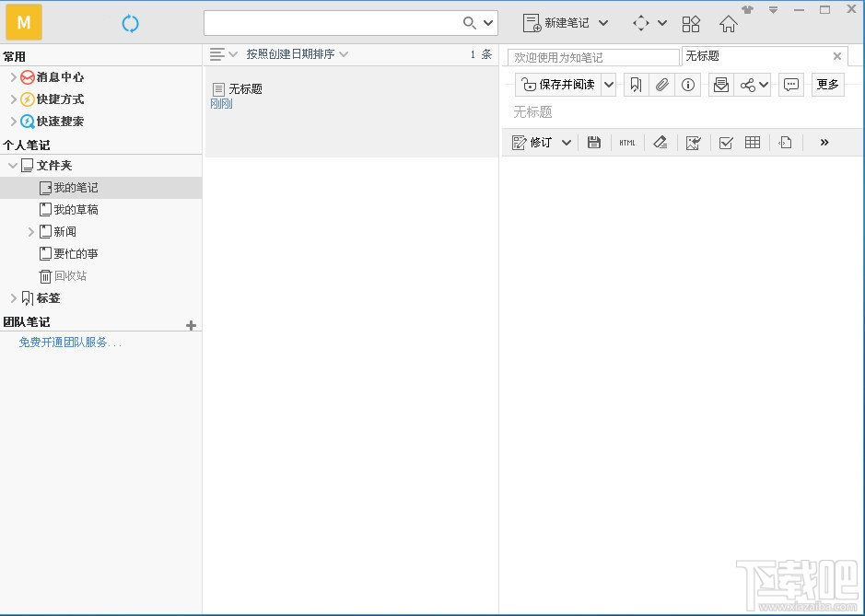Viewport: 865px width, 616px height.
Task: Click the search magnifier icon
Action: click(x=469, y=23)
